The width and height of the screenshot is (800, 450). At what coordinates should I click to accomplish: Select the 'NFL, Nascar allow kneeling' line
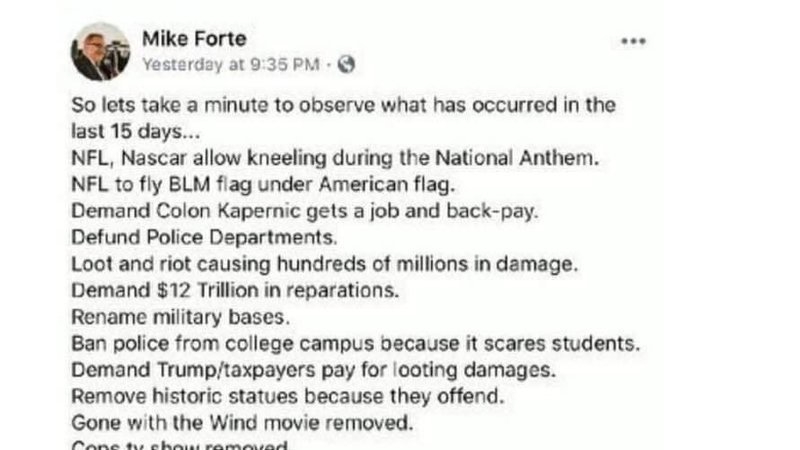[335, 158]
